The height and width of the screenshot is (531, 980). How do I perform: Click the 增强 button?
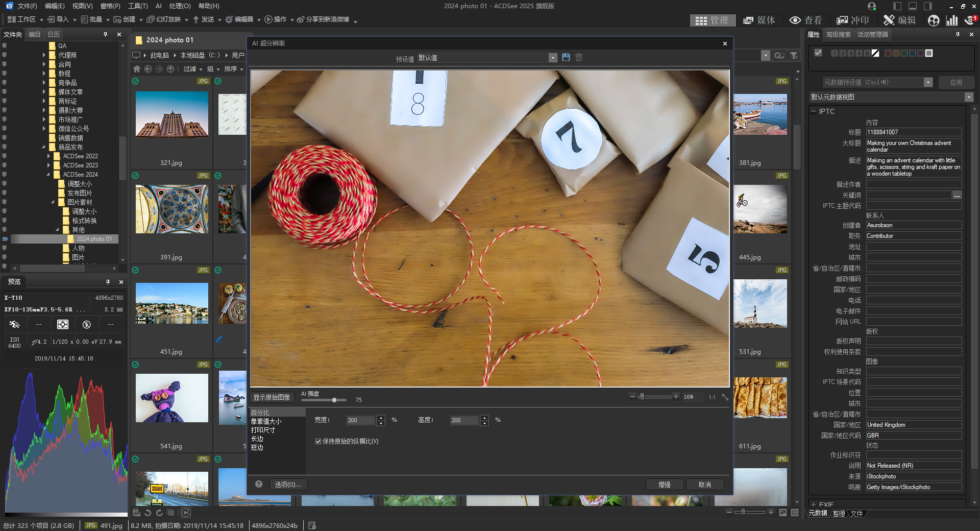tap(664, 485)
